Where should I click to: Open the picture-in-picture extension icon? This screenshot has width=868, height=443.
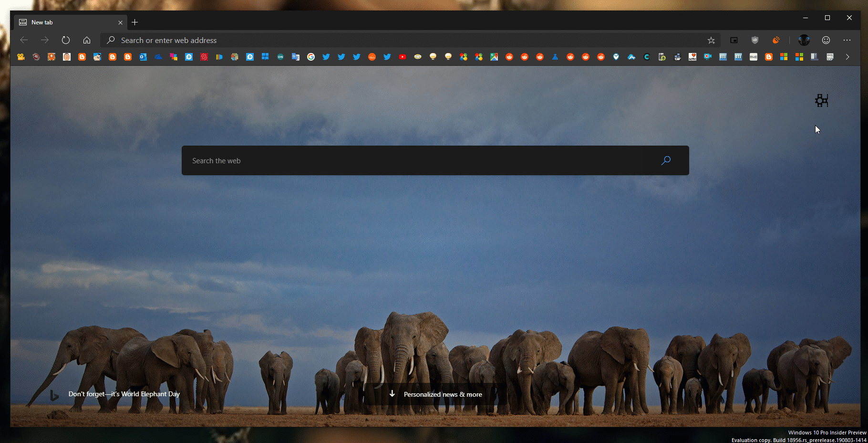pyautogui.click(x=734, y=40)
